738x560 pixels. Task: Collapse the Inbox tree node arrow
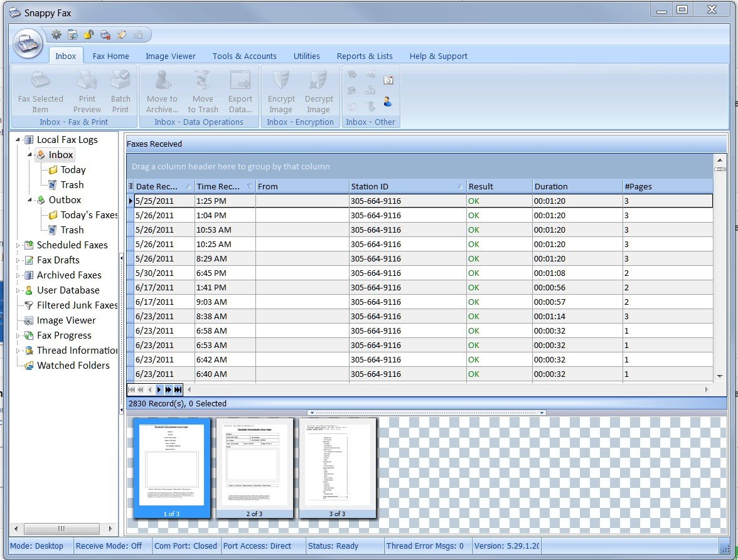tap(29, 155)
